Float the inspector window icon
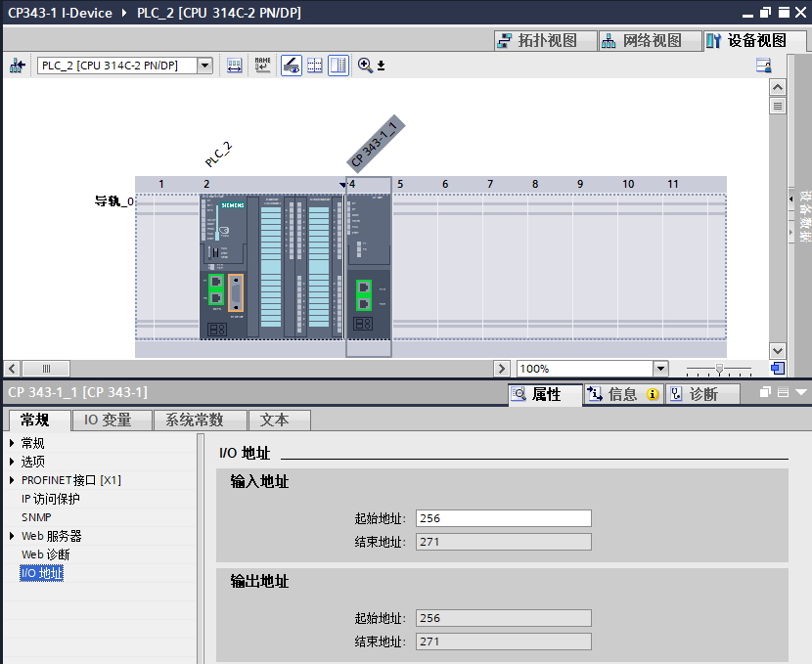 point(765,392)
